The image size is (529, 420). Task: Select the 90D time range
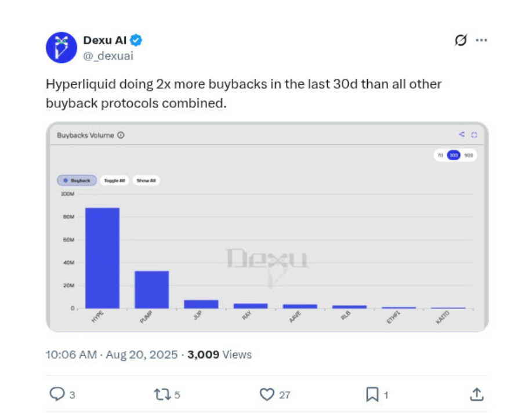[x=468, y=155]
